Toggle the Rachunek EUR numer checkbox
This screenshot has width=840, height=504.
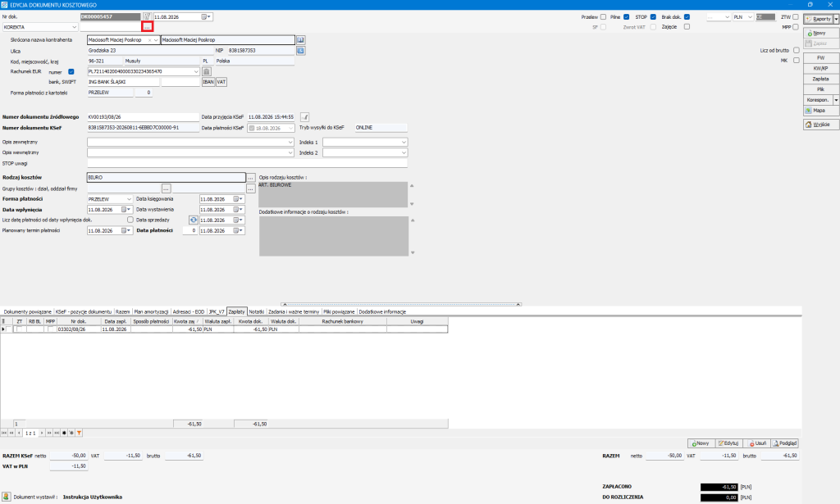coord(71,71)
